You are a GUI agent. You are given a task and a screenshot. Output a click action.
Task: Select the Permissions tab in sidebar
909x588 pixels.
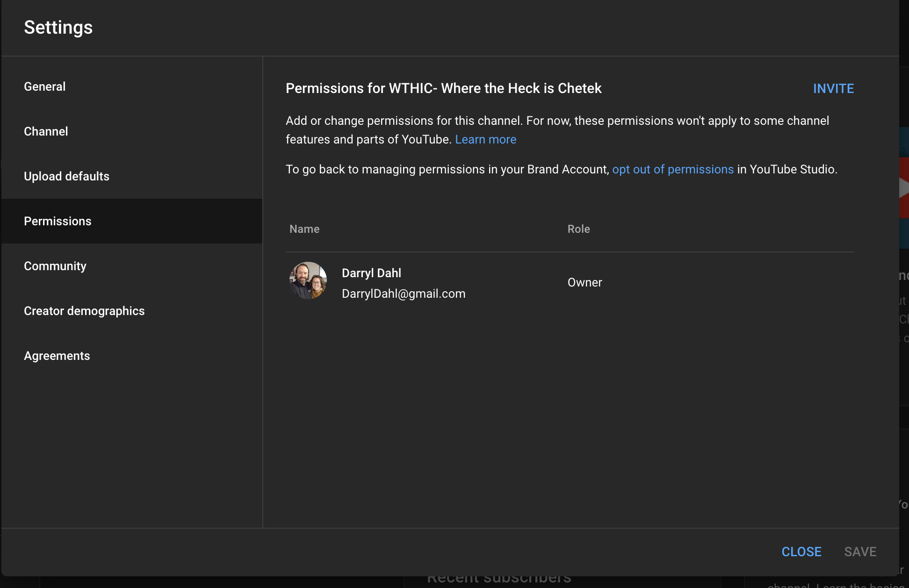pyautogui.click(x=58, y=221)
